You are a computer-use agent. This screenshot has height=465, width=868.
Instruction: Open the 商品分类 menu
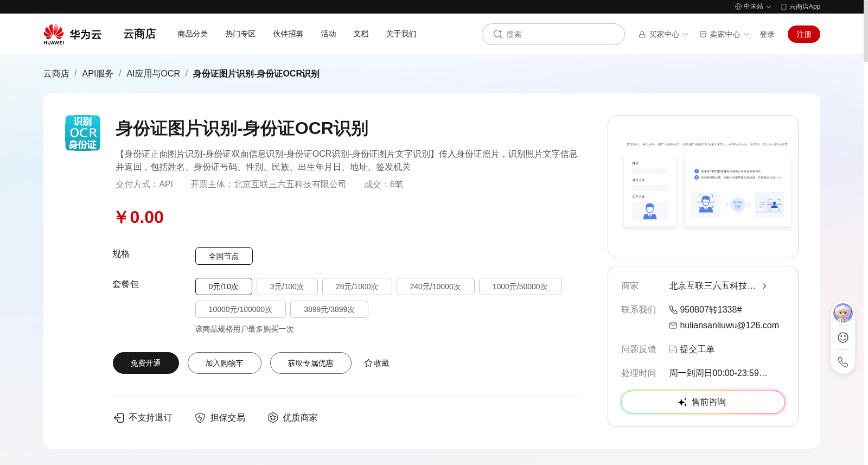click(193, 34)
